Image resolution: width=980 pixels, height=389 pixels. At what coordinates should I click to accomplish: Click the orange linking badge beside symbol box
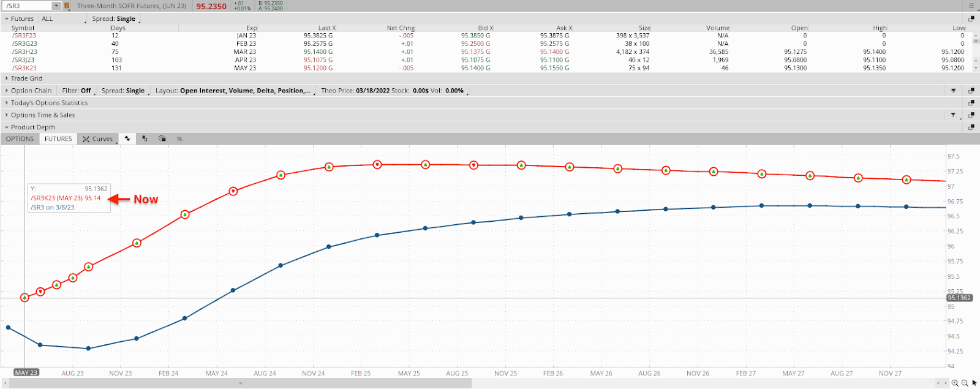coord(67,6)
